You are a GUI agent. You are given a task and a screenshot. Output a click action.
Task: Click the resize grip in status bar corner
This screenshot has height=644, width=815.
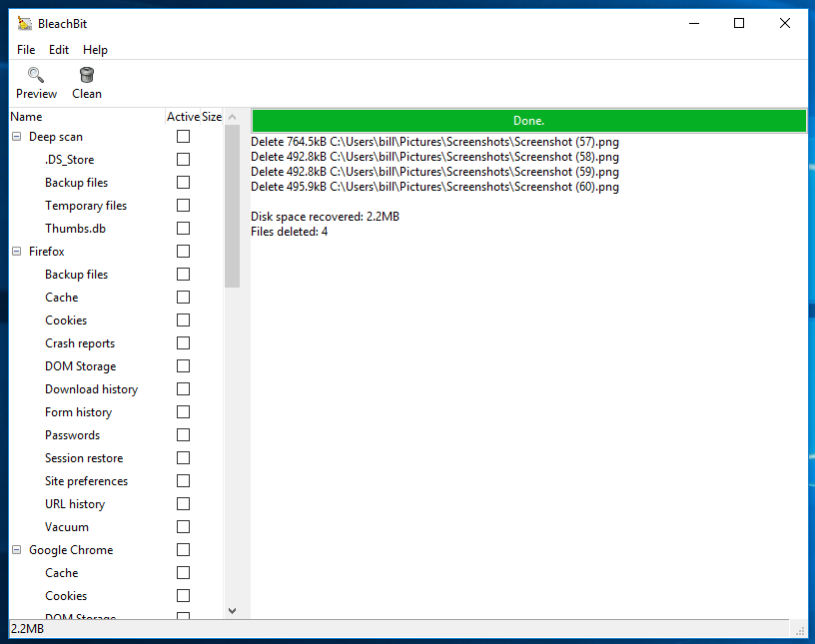click(x=799, y=629)
